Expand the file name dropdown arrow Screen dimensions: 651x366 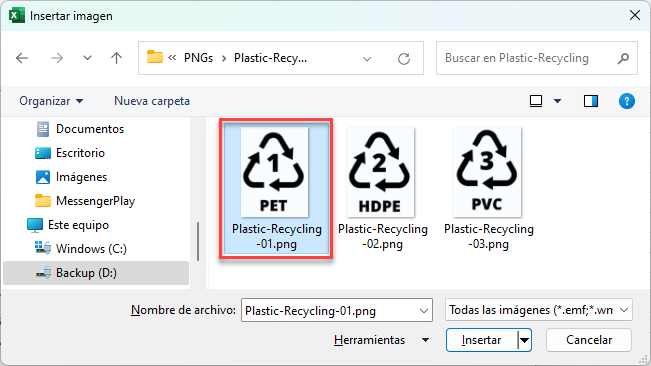click(424, 310)
